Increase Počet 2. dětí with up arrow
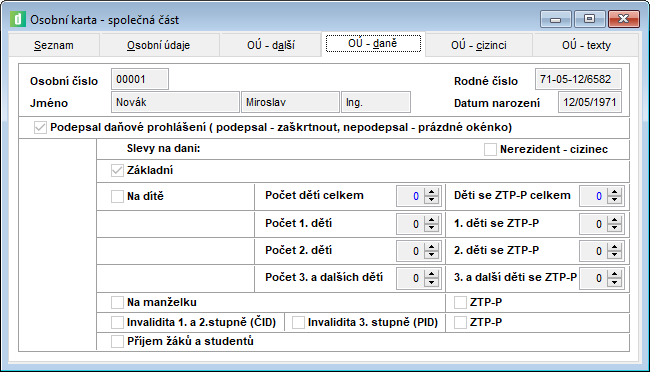This screenshot has height=372, width=650. [432, 247]
